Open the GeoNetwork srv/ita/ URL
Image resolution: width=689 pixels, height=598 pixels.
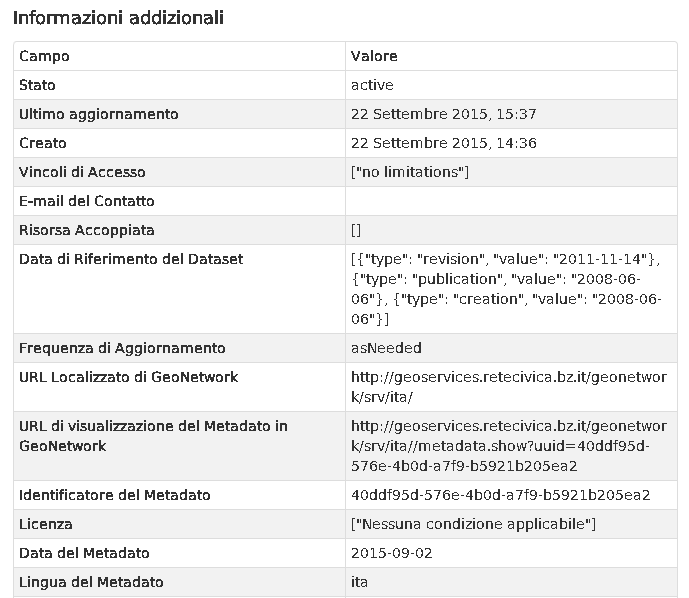[x=509, y=387]
